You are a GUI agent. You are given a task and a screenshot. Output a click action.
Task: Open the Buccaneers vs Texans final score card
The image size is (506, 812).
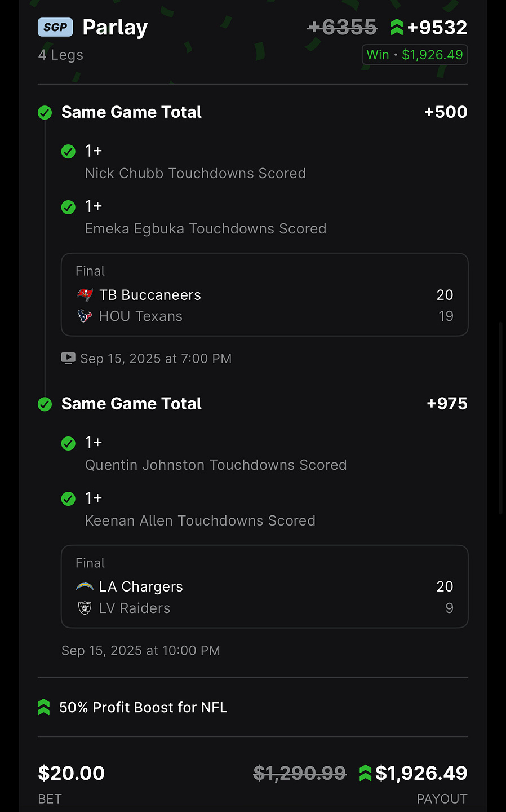pyautogui.click(x=264, y=294)
